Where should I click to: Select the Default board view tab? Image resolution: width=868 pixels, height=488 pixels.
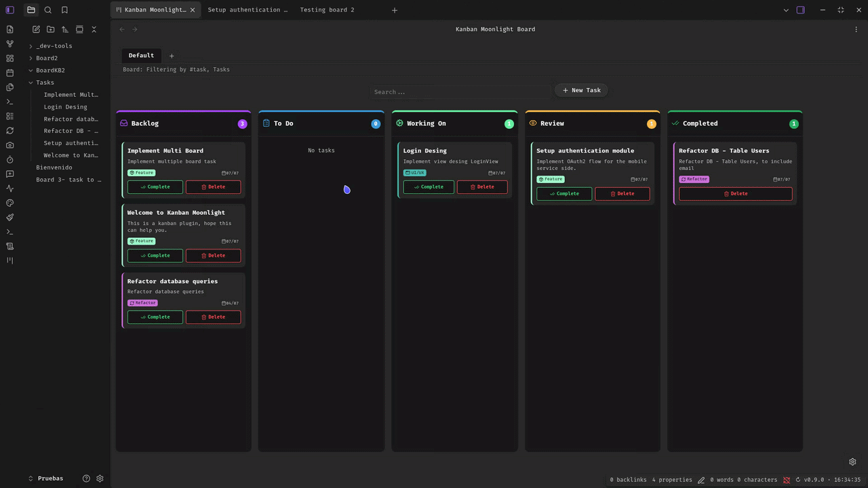point(141,56)
